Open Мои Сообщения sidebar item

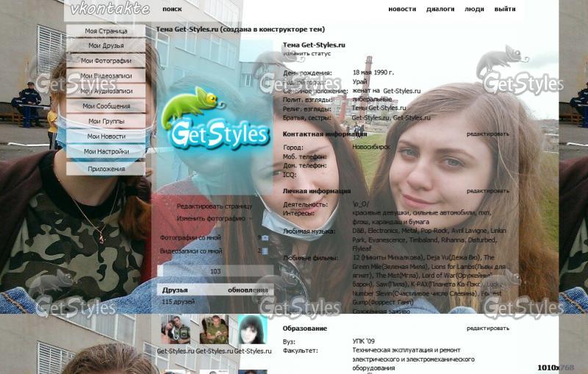[x=106, y=106]
